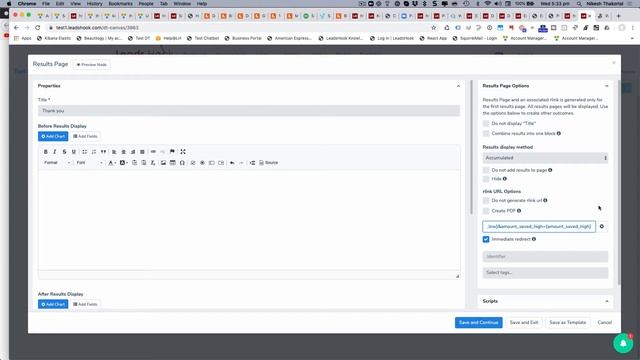640x360 pixels.
Task: Center-align text in the editor
Action: (124, 152)
